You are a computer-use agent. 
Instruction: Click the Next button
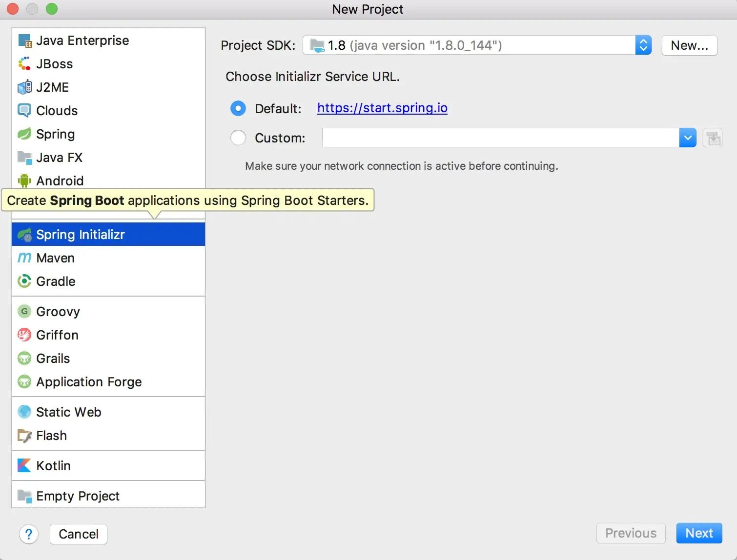coord(699,533)
